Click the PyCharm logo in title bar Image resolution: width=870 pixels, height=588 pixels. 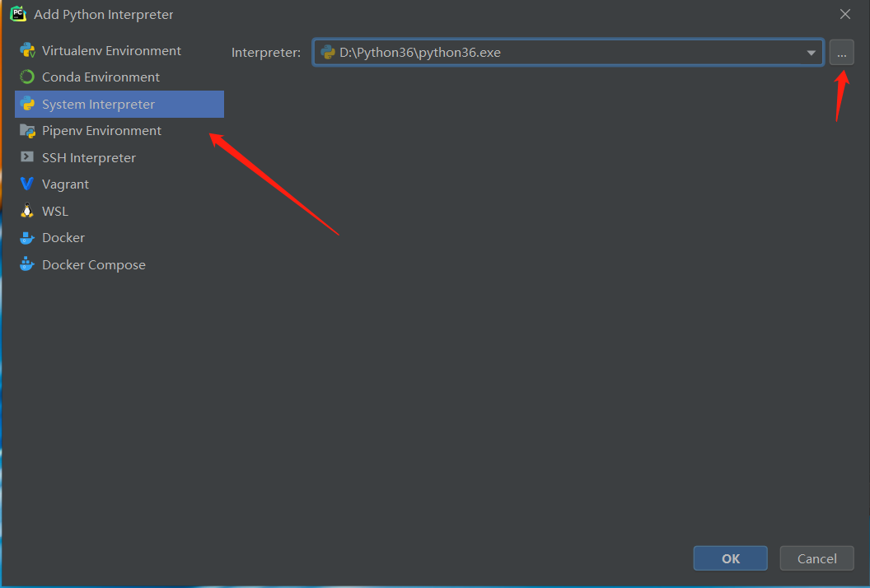click(x=18, y=14)
